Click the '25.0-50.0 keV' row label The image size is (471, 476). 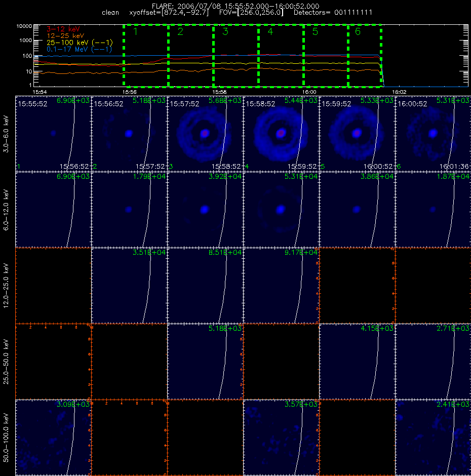6,362
